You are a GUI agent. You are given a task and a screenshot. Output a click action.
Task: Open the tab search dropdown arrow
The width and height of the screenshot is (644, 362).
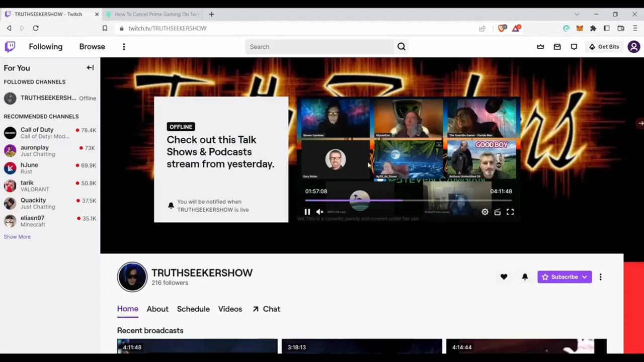pyautogui.click(x=577, y=14)
